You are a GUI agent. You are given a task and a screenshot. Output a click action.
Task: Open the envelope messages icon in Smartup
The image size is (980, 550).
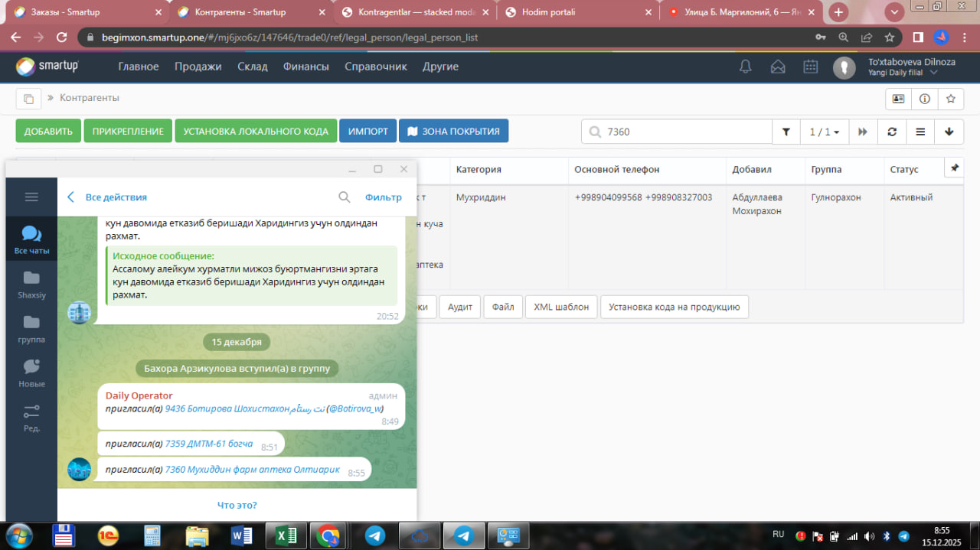pyautogui.click(x=778, y=67)
